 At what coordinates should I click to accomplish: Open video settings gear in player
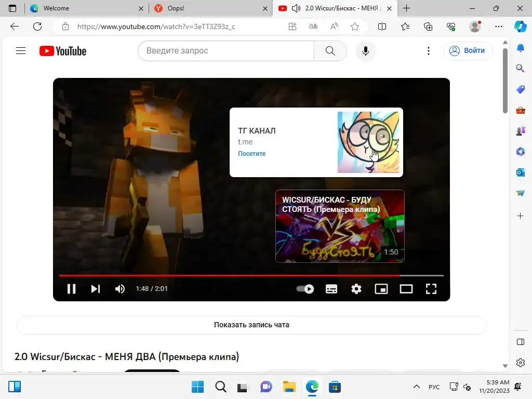pyautogui.click(x=356, y=289)
